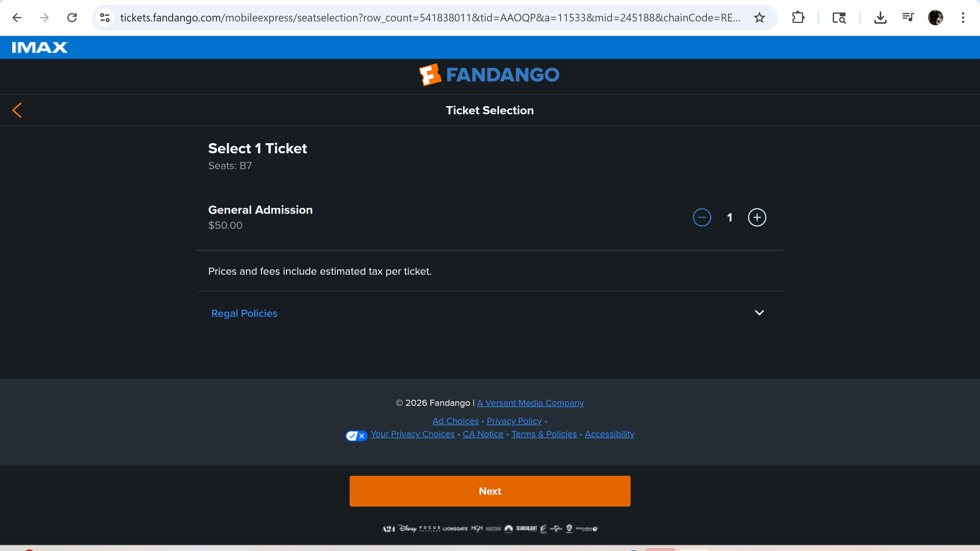Toggle Your Privacy Choices icon
Screen dimensions: 980x551
coord(356,435)
